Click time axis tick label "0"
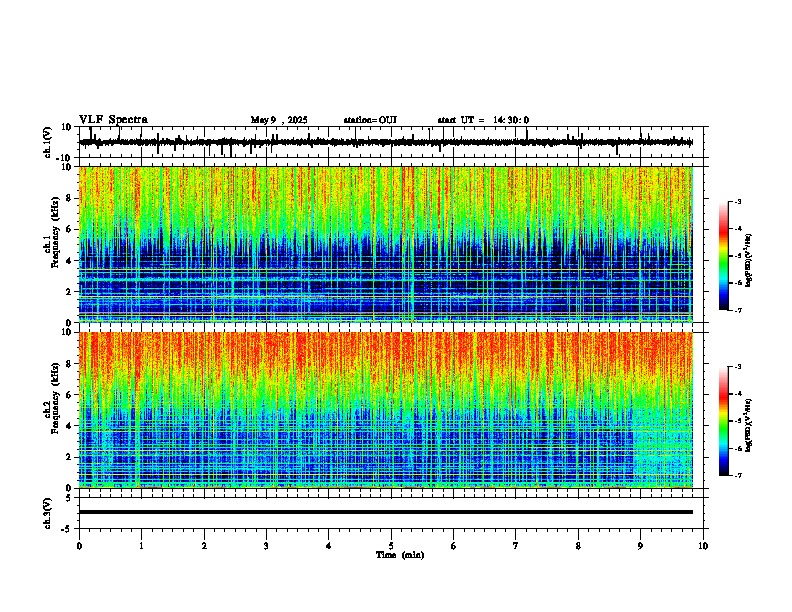Image resolution: width=792 pixels, height=612 pixels. coord(79,546)
